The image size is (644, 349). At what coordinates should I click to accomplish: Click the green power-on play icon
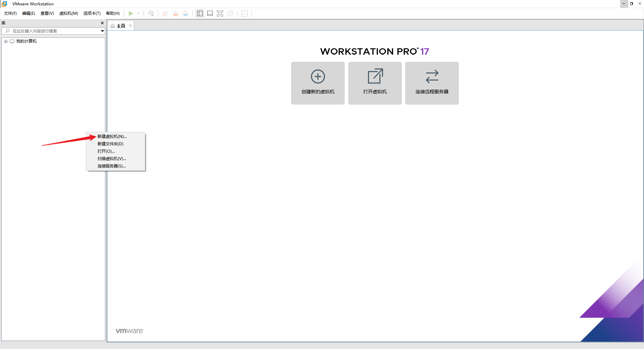tap(131, 13)
